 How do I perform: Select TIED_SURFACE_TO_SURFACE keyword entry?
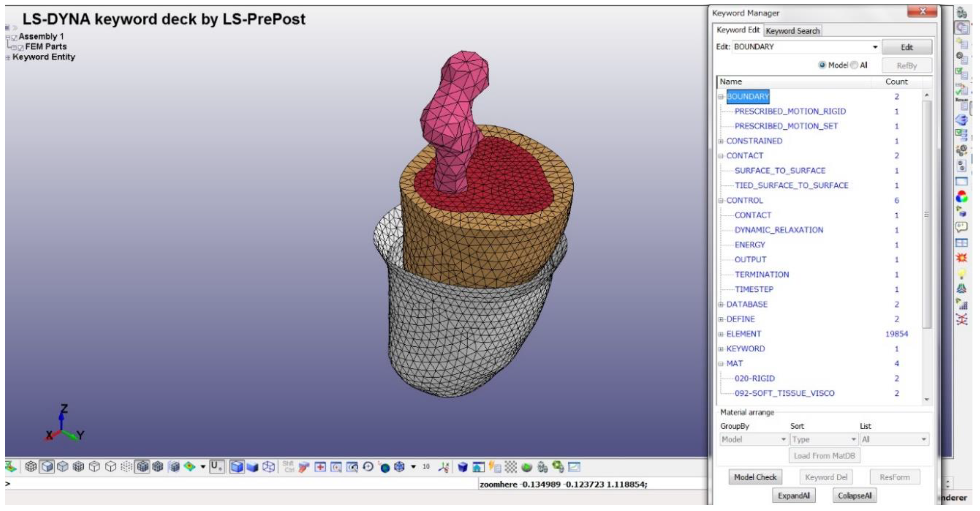pyautogui.click(x=791, y=185)
